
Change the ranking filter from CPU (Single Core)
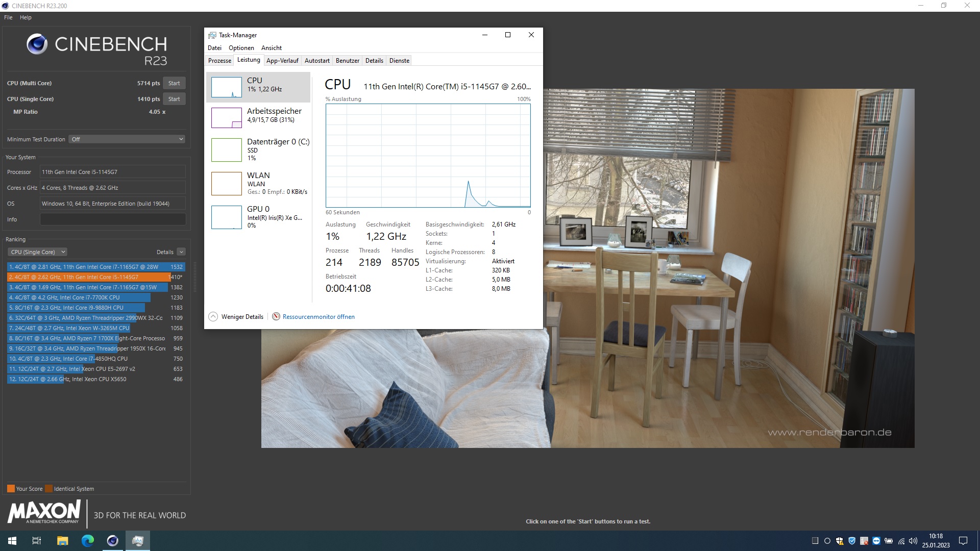(x=37, y=252)
